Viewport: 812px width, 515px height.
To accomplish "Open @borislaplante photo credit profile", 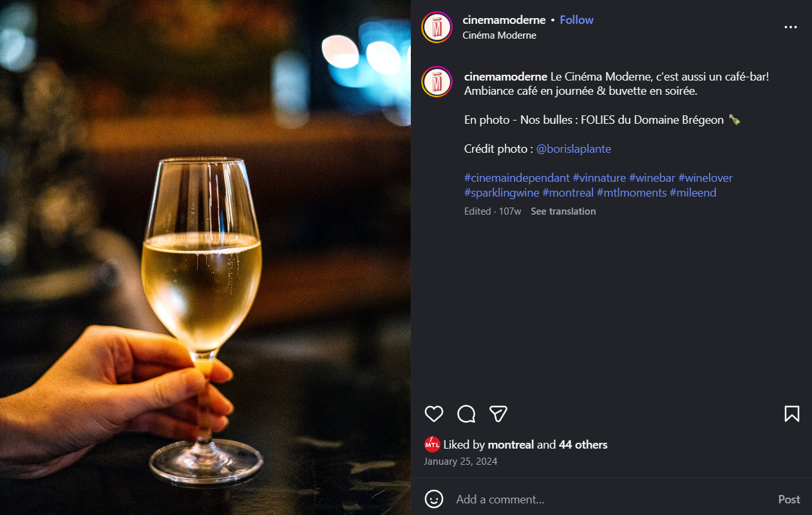I will 573,149.
